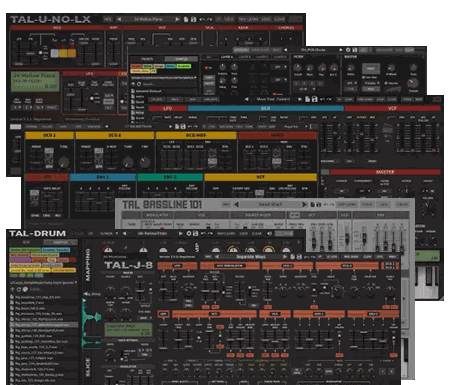
Task: Go to next preset in TAL-U-NO-LX
Action: pos(177,19)
